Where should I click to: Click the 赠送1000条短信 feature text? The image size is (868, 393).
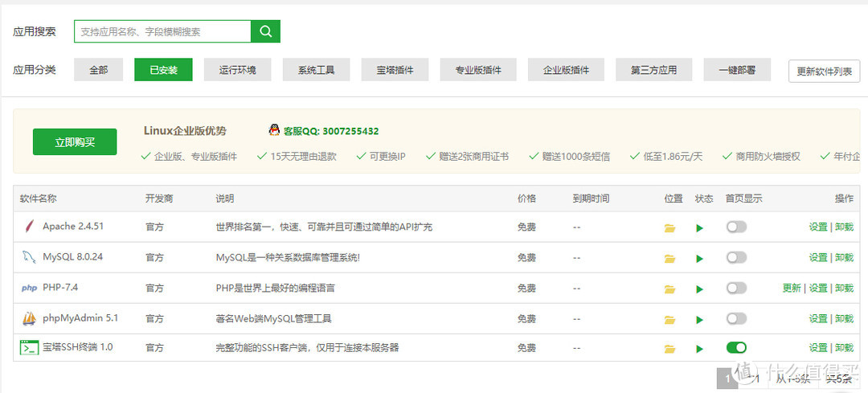[575, 157]
